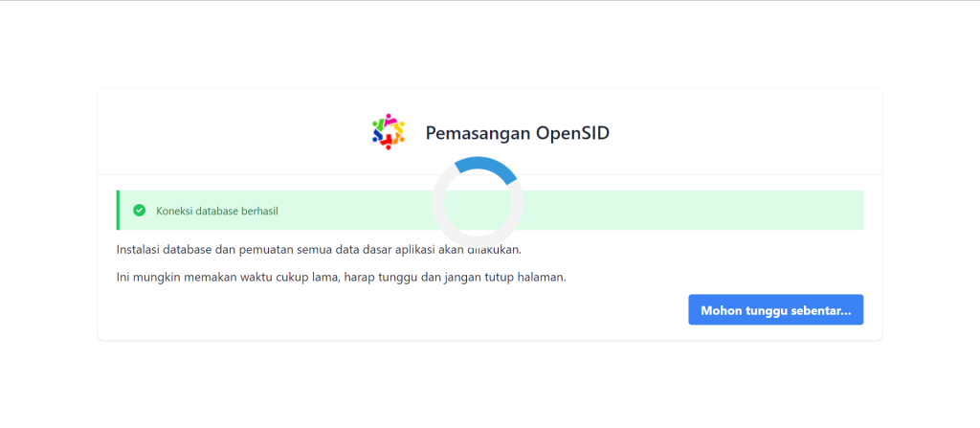Select the Pemasangan OpenSID heading
This screenshot has height=428, width=980.
517,133
